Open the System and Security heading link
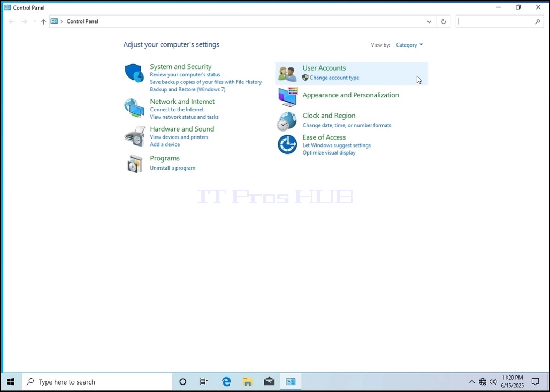The width and height of the screenshot is (550, 392). click(181, 67)
